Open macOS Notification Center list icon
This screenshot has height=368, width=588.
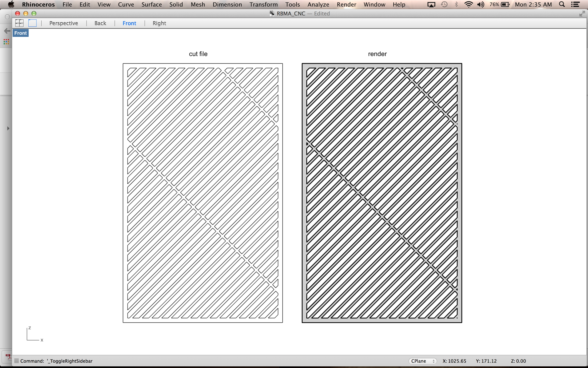pyautogui.click(x=575, y=4)
